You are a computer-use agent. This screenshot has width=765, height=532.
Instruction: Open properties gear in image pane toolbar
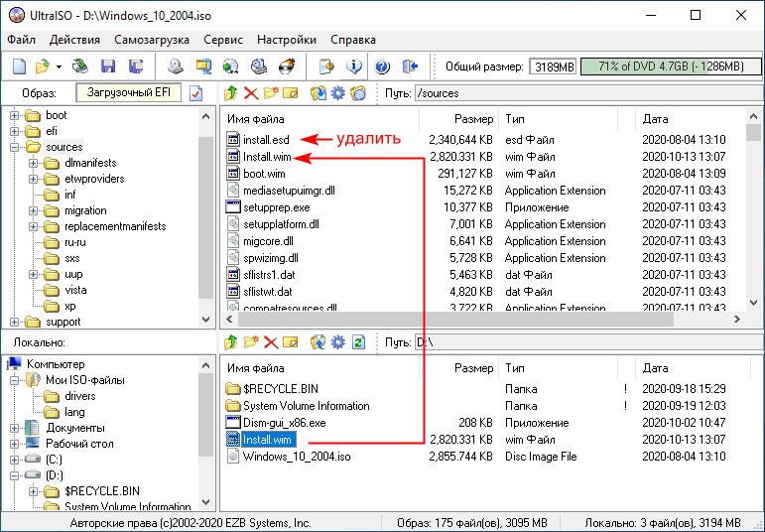tap(337, 92)
